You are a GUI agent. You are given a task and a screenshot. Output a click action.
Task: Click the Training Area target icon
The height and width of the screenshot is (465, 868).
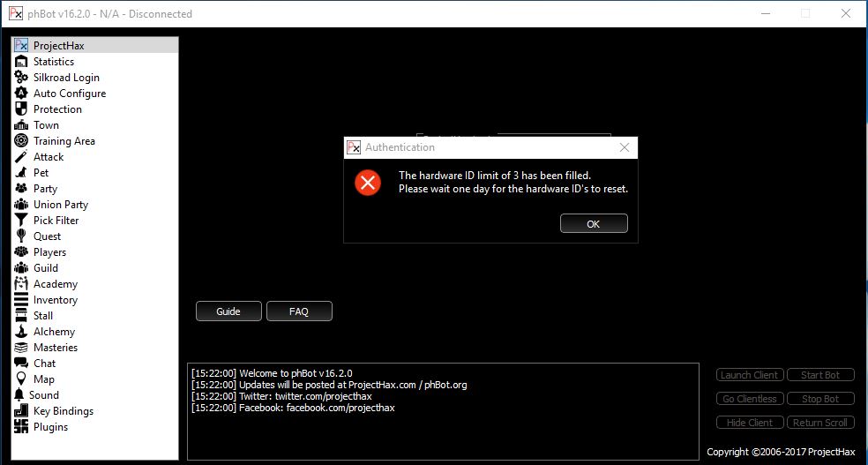[x=21, y=141]
